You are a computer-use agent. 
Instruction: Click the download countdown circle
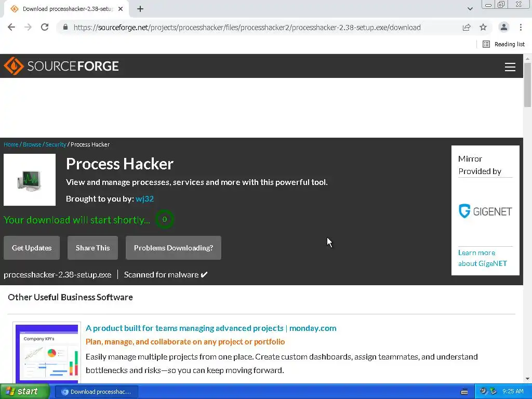coord(165,220)
